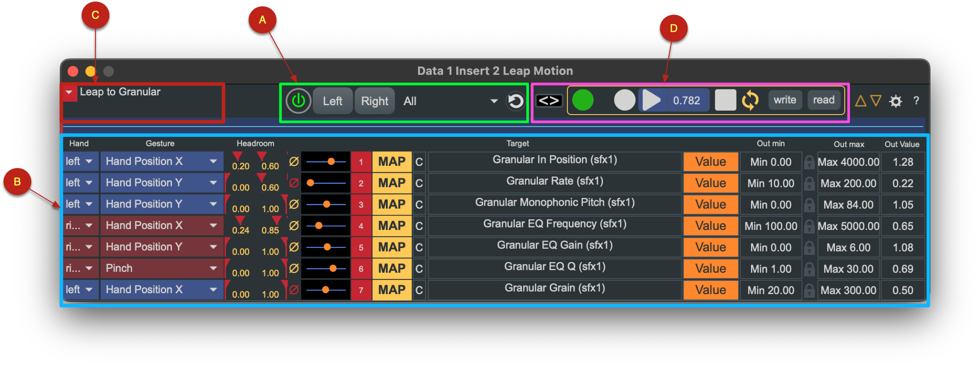Toggle the invert Ø in row 1

click(x=294, y=162)
